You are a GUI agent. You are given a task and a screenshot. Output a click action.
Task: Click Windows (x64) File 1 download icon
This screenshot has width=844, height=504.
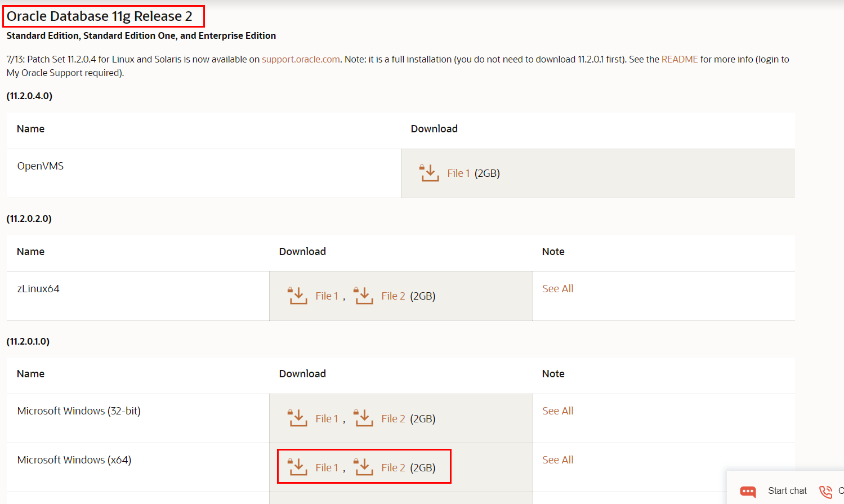(297, 467)
